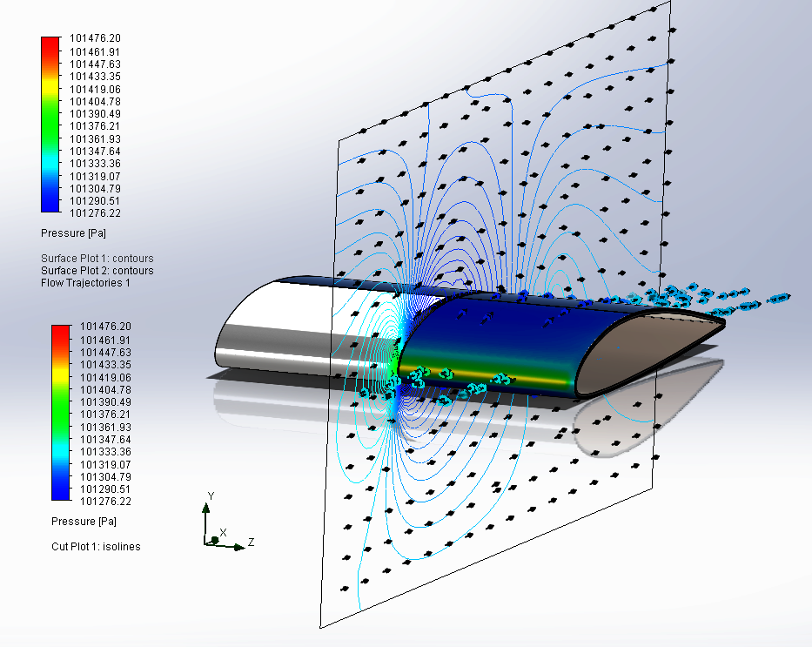Click the Y axis label of the triad

point(211,495)
